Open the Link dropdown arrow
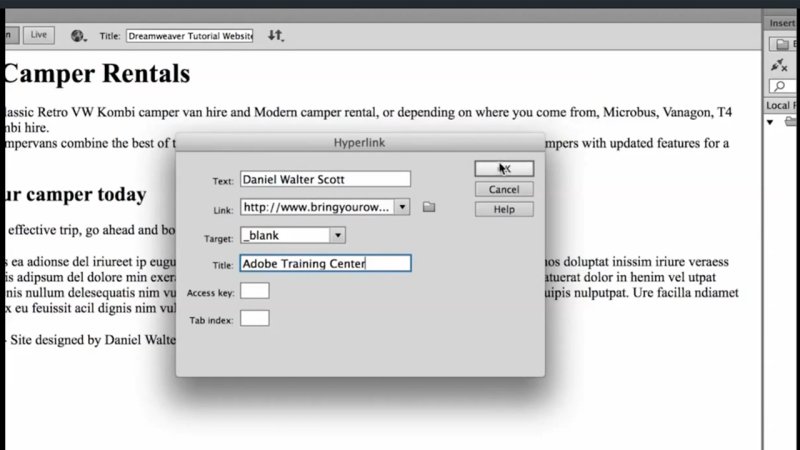This screenshot has width=800, height=450. coord(402,207)
